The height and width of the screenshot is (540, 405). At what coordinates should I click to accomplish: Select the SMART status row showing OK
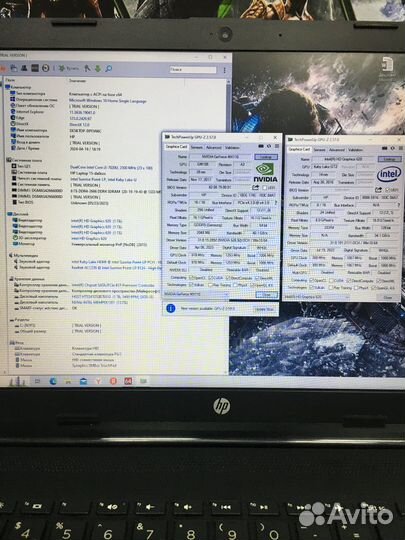[46, 308]
